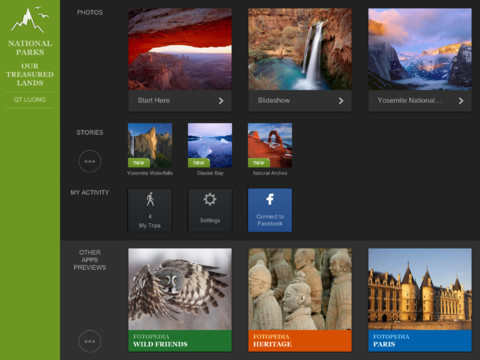Select the PHOTOS section label
This screenshot has height=360, width=480.
point(90,13)
